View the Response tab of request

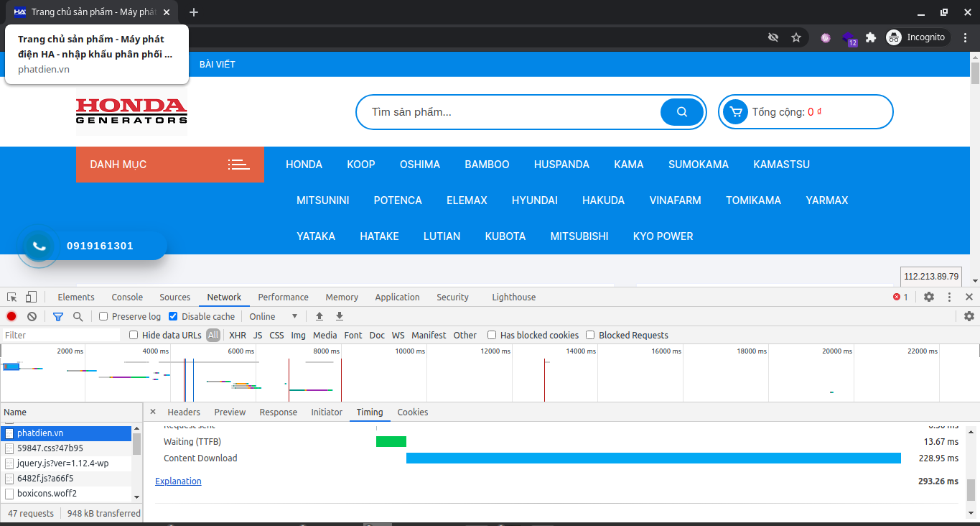[279, 412]
